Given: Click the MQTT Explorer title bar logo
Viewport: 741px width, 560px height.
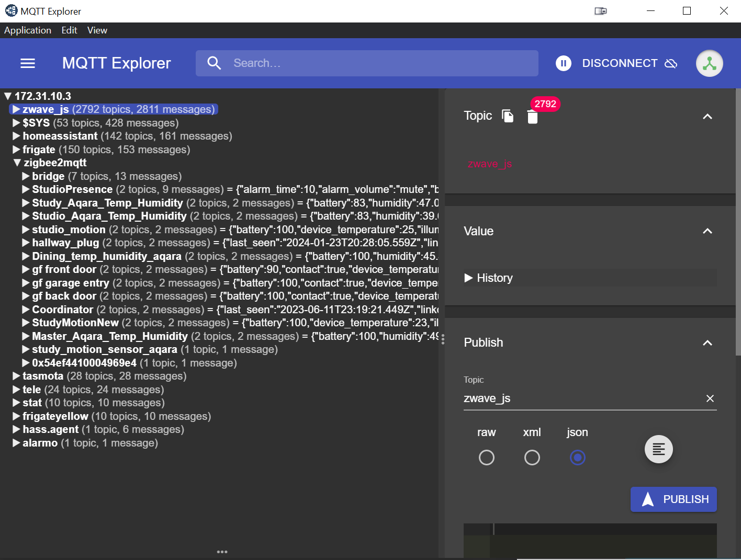Looking at the screenshot, I should pos(11,11).
